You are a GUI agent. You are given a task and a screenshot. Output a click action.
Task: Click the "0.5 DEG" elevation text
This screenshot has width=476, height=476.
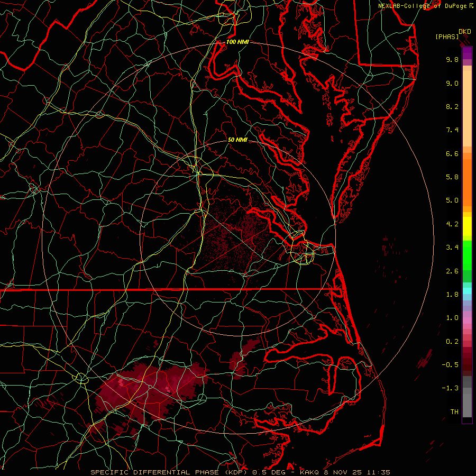269,472
